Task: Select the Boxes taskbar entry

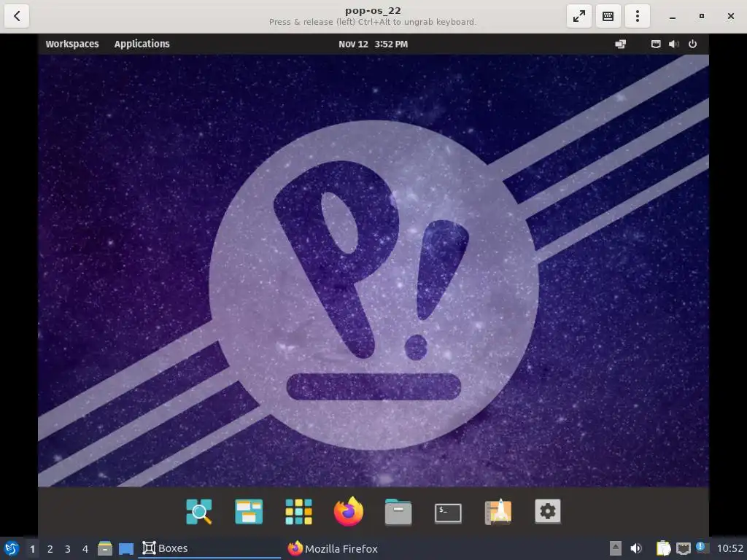Action: 209,548
